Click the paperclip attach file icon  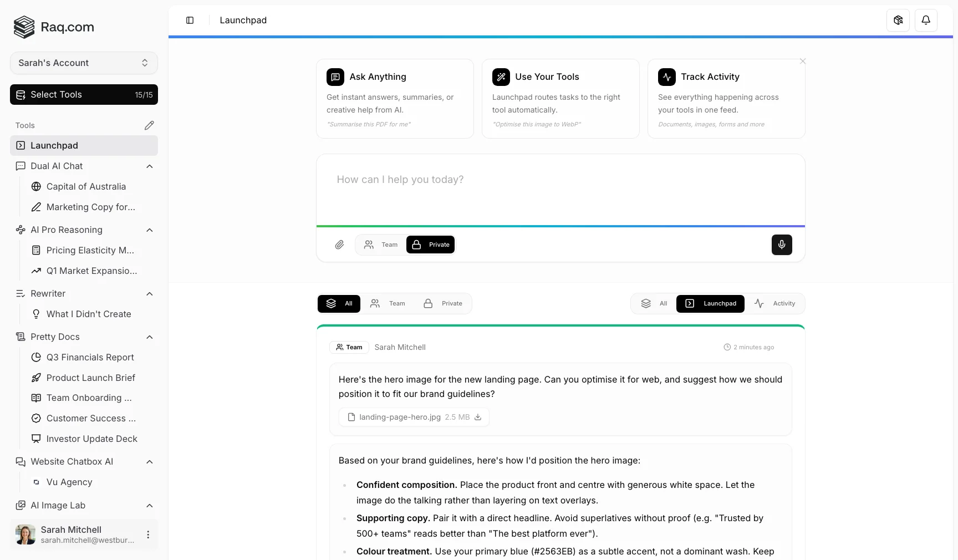[x=339, y=245]
